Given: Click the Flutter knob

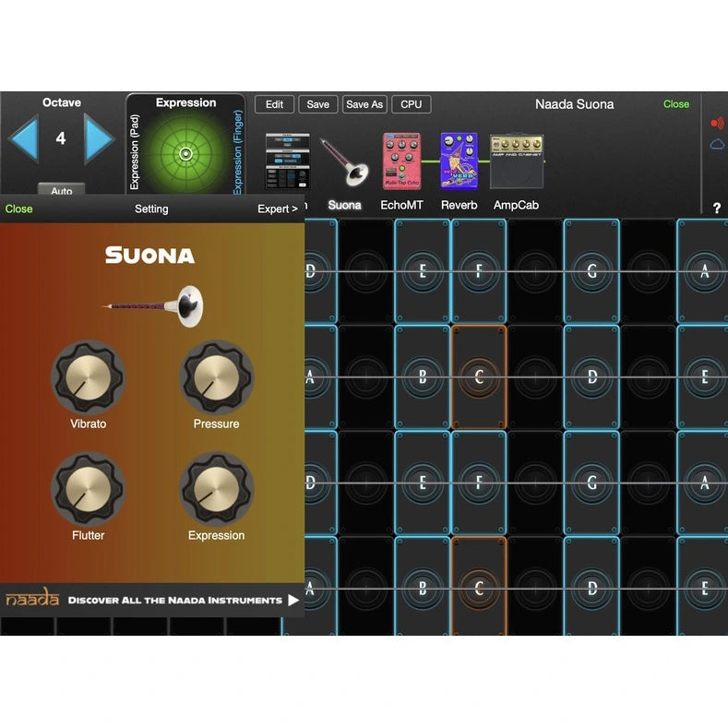Looking at the screenshot, I should pos(89,489).
